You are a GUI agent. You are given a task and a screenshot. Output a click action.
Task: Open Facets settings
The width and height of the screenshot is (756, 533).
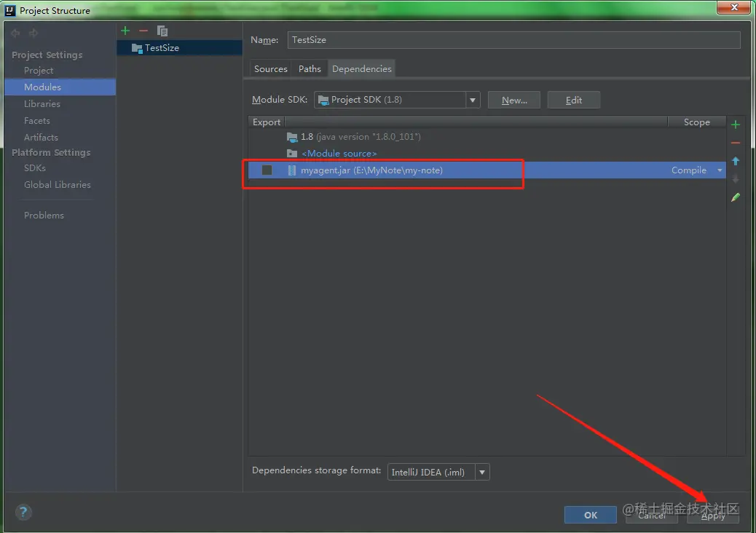[36, 120]
